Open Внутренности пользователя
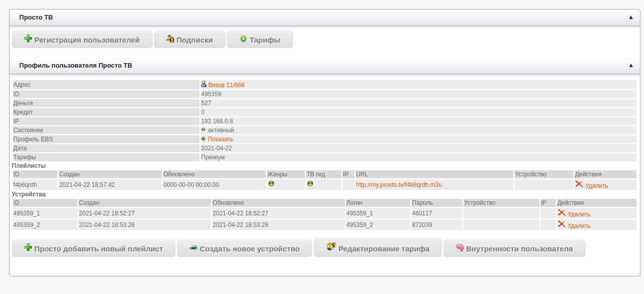This screenshot has width=644, height=294. [514, 248]
